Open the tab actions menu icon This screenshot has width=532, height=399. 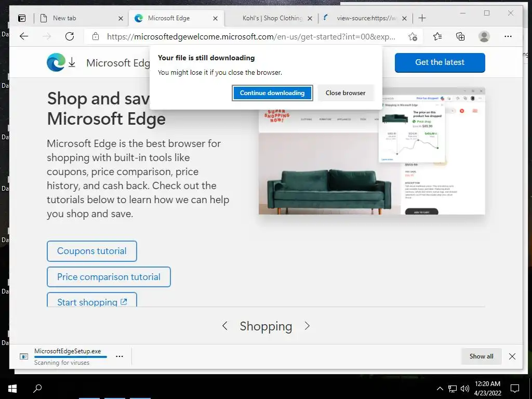[x=22, y=18]
